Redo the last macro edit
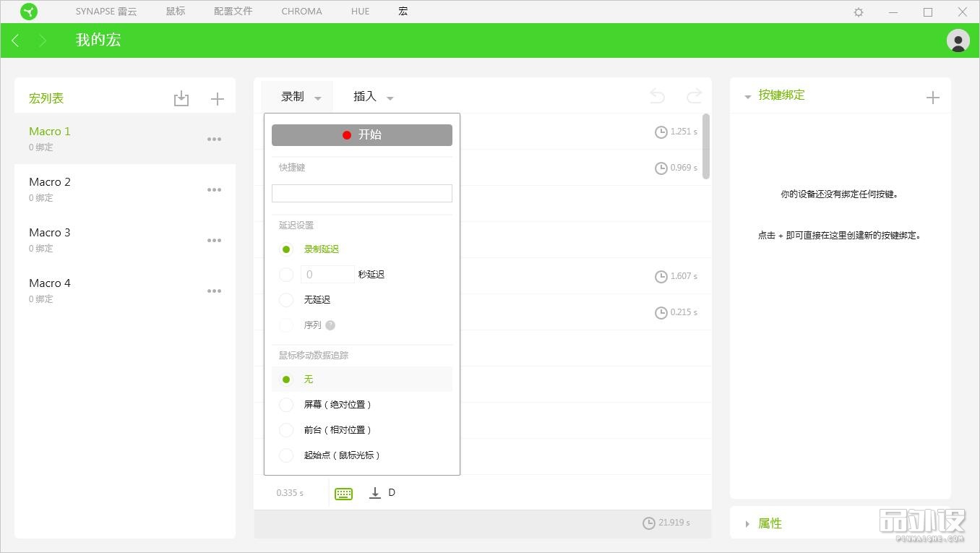 pos(694,96)
